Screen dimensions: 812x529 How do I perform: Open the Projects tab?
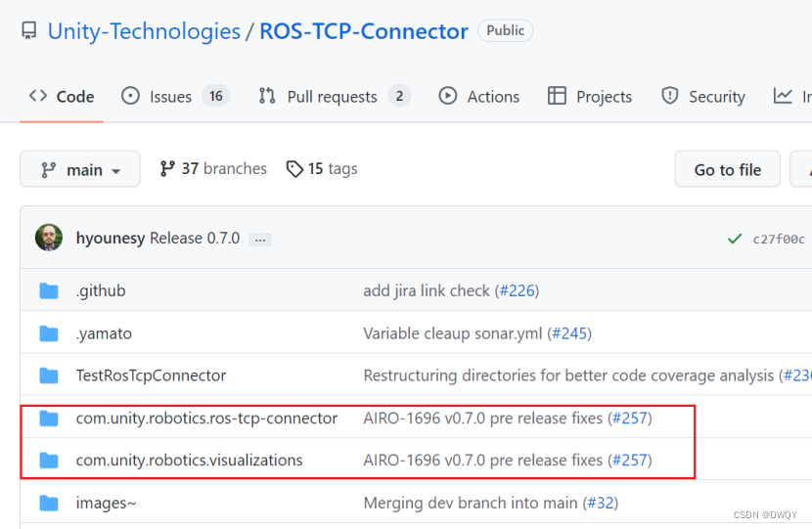[590, 96]
